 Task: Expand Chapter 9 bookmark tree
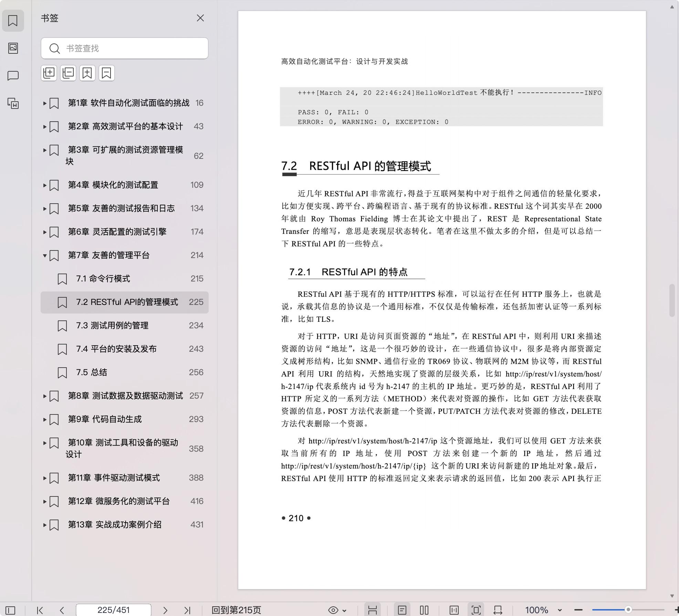coord(44,419)
